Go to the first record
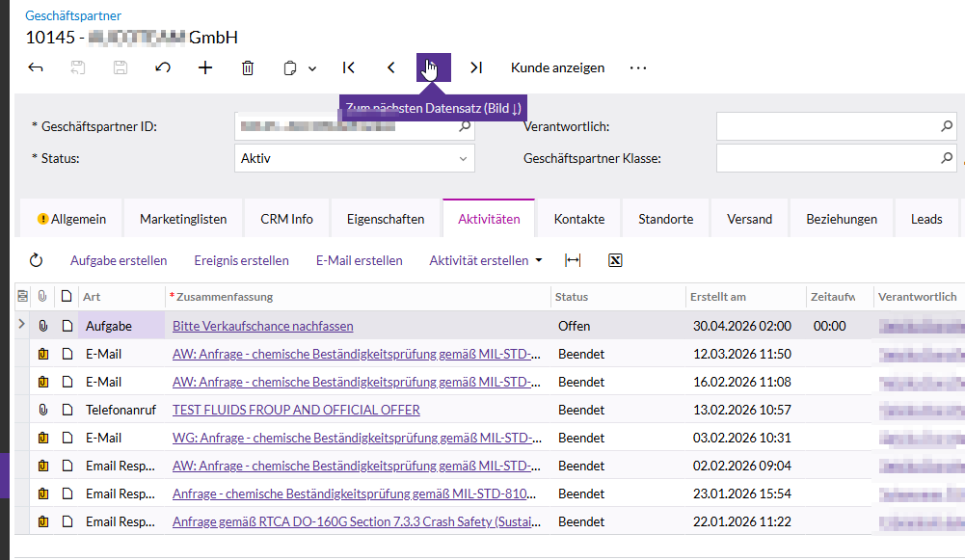This screenshot has height=560, width=965. point(349,67)
